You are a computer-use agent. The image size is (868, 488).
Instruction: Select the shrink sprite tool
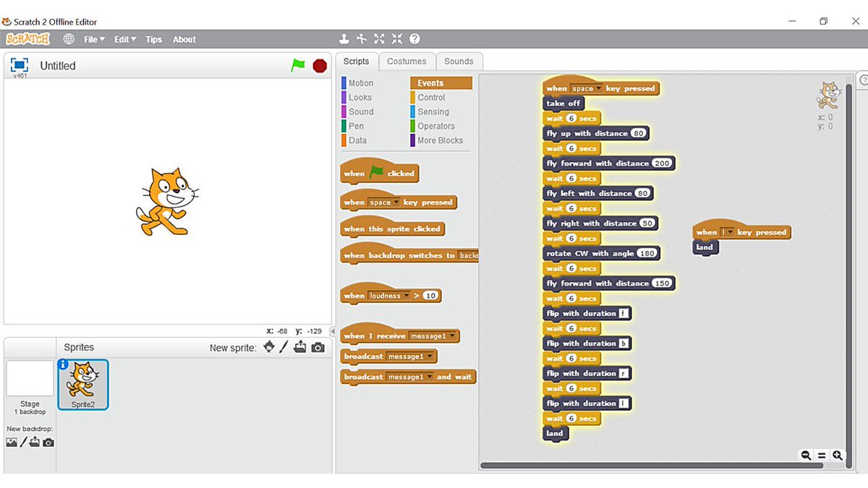point(396,38)
